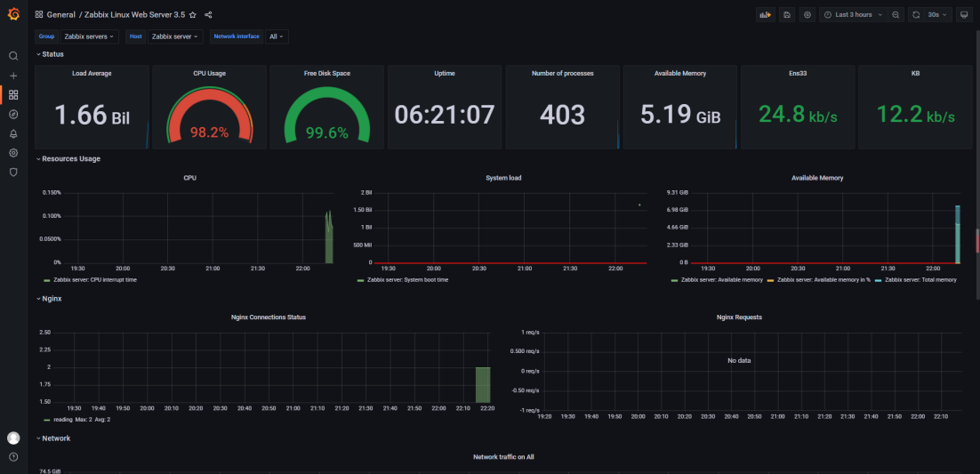Open the Network interface All dropdown
The width and height of the screenshot is (980, 474).
click(277, 36)
